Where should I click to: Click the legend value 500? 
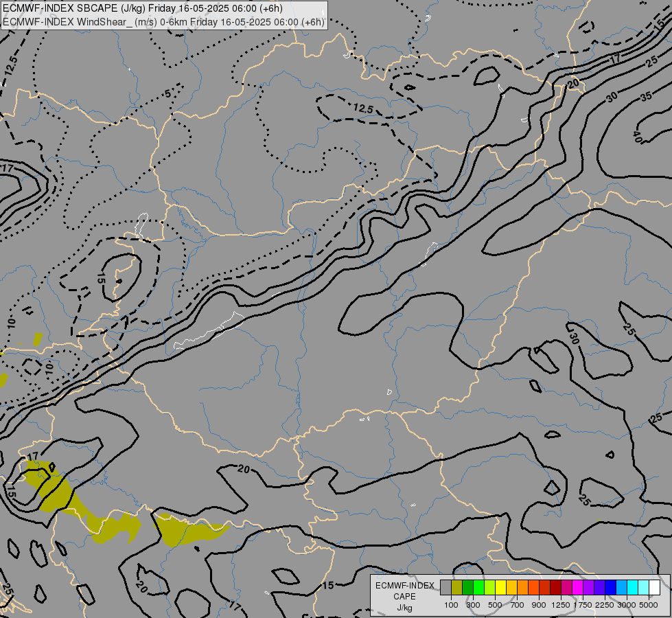point(495,605)
